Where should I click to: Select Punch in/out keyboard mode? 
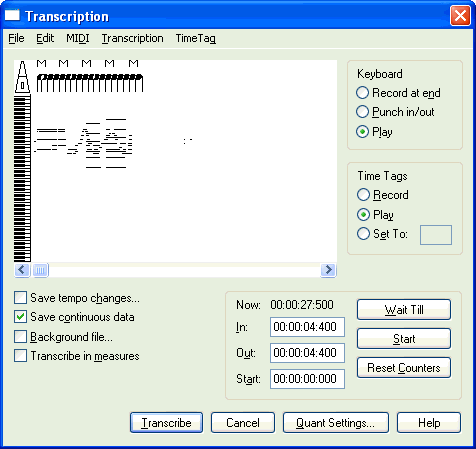tap(362, 112)
